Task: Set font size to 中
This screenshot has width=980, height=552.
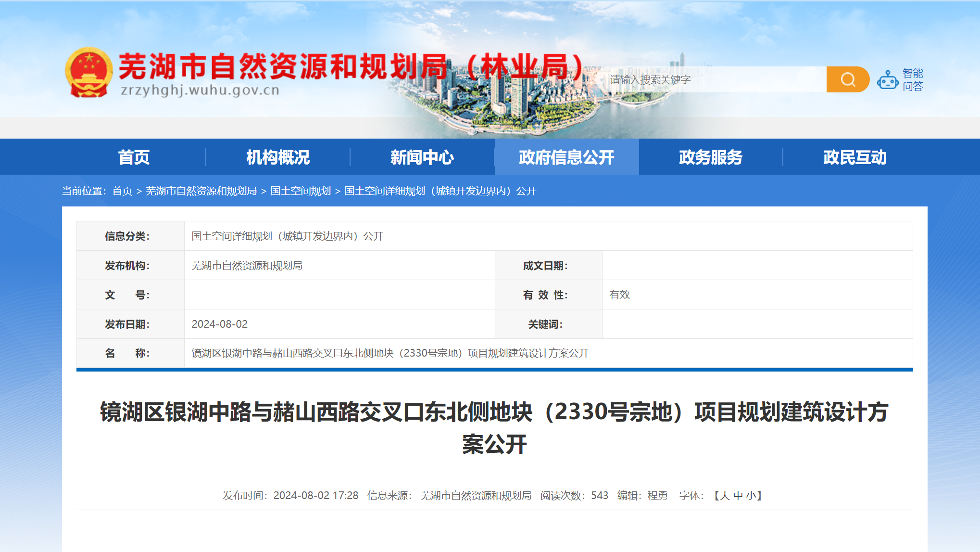Action: pos(738,495)
